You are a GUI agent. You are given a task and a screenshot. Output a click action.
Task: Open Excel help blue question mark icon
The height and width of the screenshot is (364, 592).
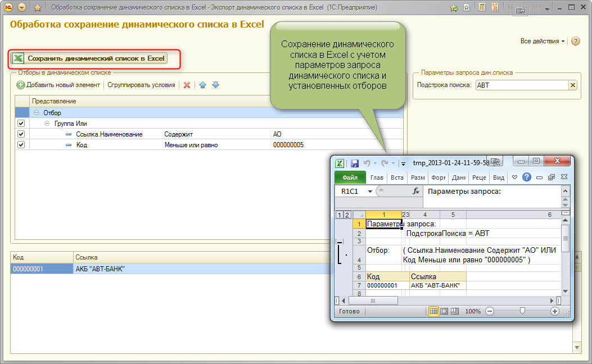527,178
